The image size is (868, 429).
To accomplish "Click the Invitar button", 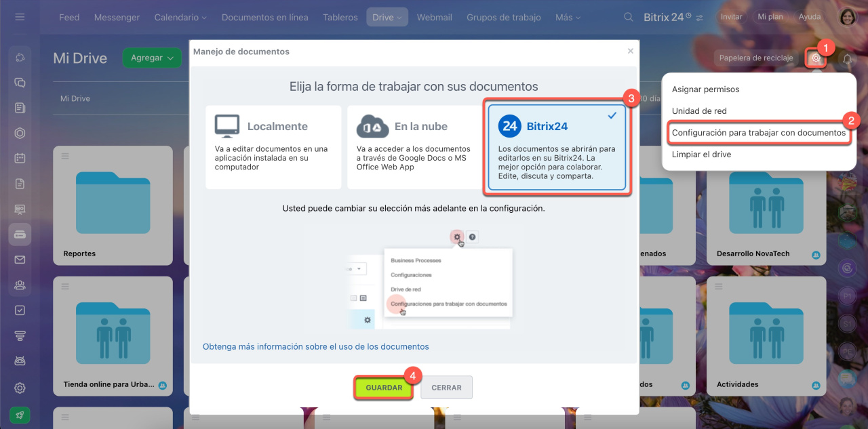I will [731, 17].
